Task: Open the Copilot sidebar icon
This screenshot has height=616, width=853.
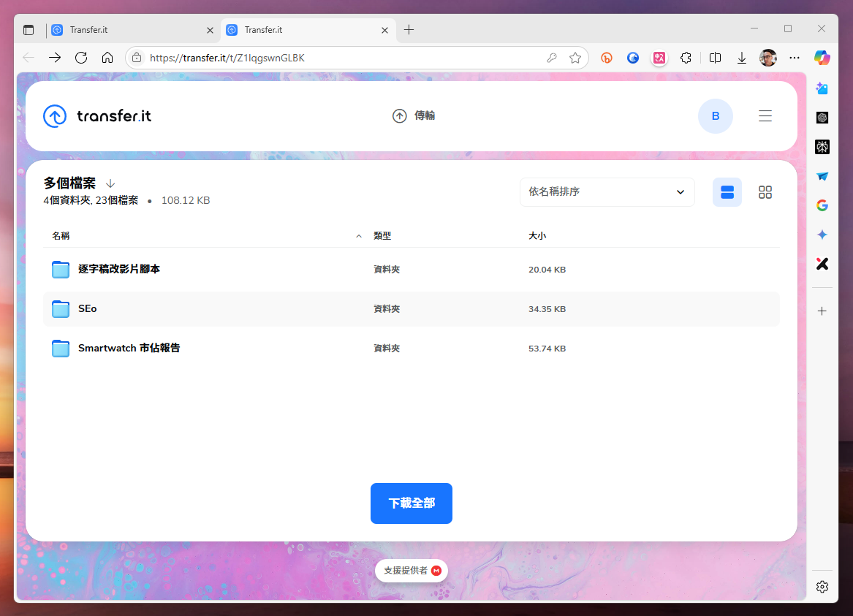Action: pos(822,58)
